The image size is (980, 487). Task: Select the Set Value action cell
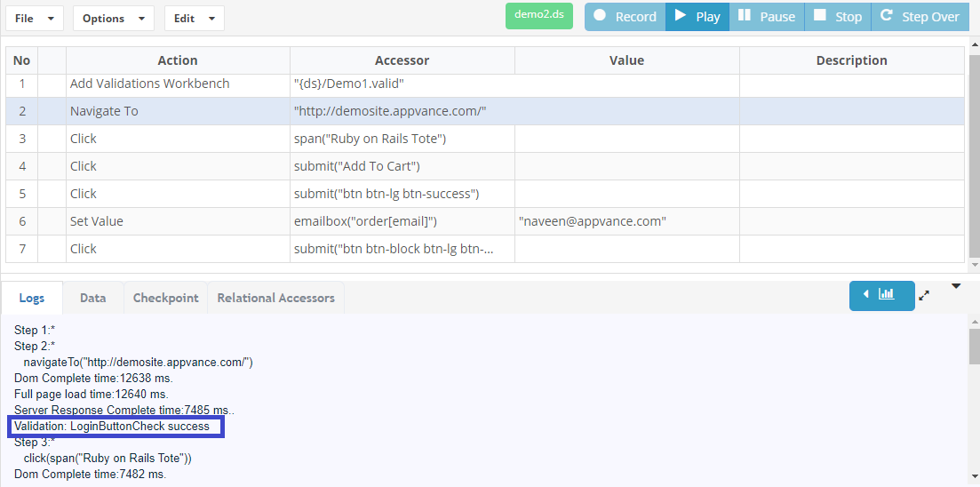coord(178,221)
